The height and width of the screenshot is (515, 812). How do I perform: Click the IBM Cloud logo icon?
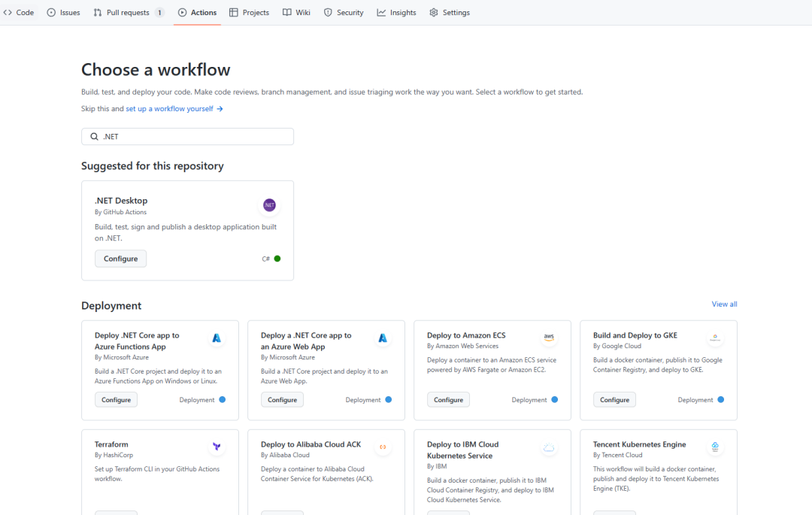tap(549, 447)
